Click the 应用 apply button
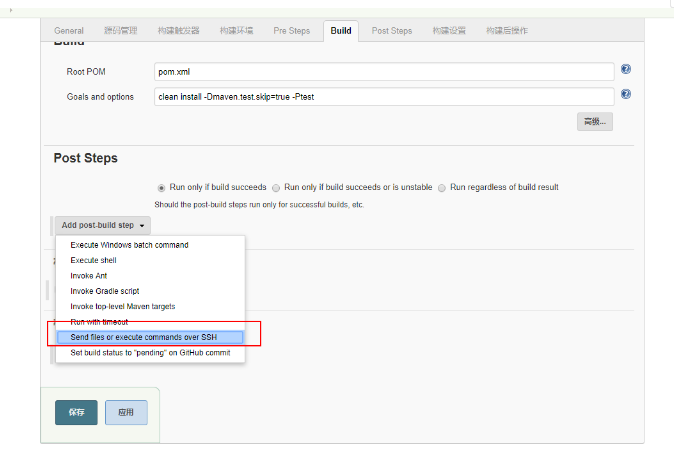 pyautogui.click(x=126, y=412)
